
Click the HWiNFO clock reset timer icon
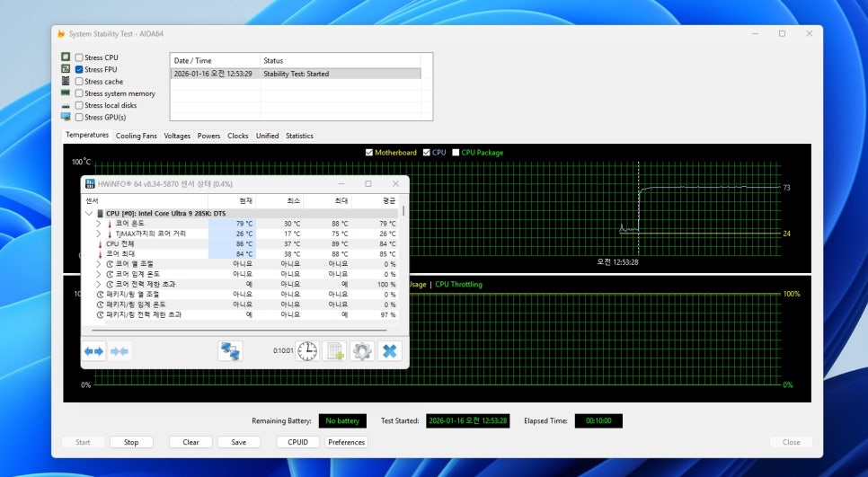(307, 351)
